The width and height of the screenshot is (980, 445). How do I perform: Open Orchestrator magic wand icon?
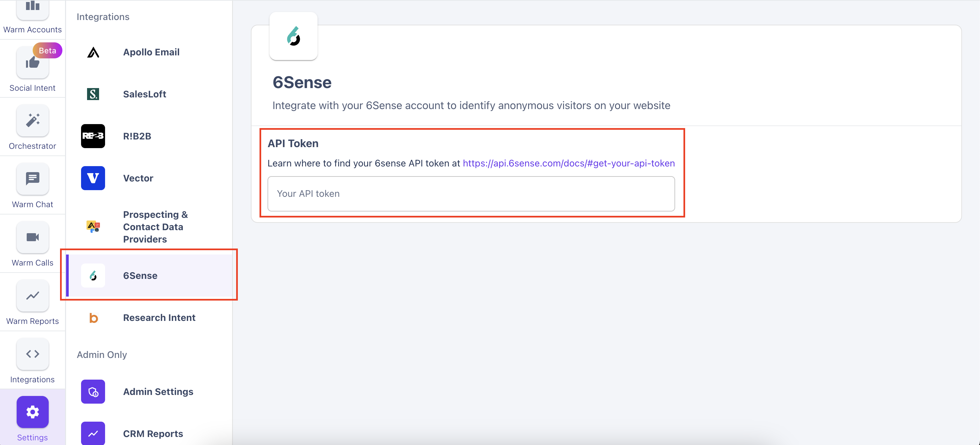click(x=32, y=120)
